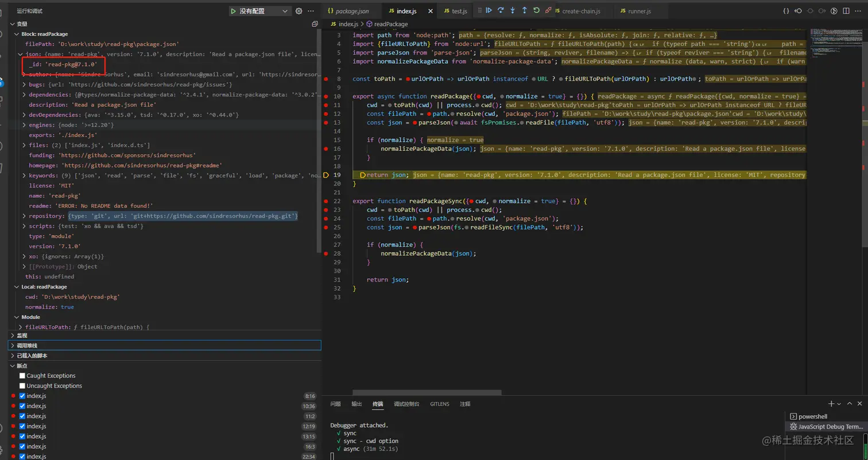Restart the debugging session
The height and width of the screenshot is (460, 868).
[x=536, y=10]
